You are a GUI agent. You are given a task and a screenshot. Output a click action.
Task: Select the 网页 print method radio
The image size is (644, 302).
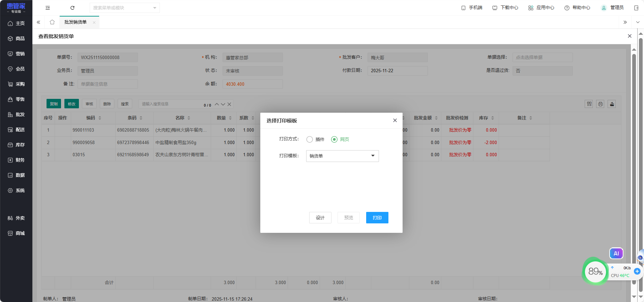point(334,139)
